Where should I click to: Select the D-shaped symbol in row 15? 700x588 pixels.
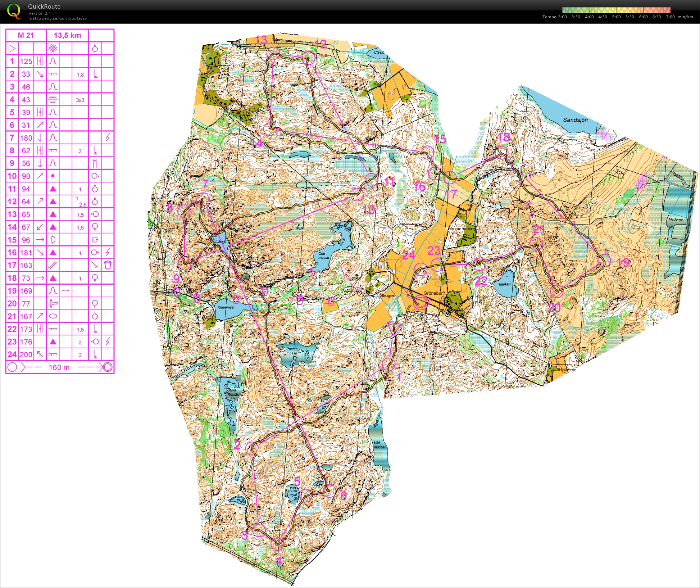[x=53, y=240]
